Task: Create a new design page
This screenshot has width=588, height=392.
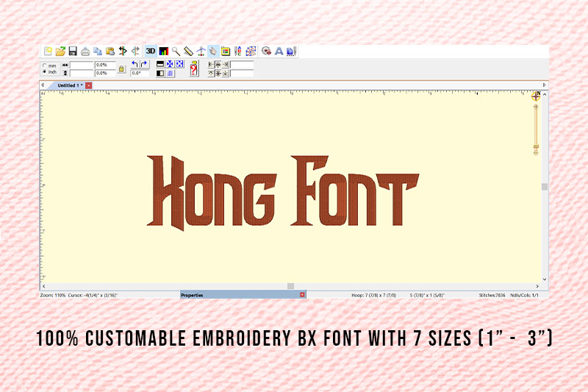Action: pyautogui.click(x=48, y=51)
